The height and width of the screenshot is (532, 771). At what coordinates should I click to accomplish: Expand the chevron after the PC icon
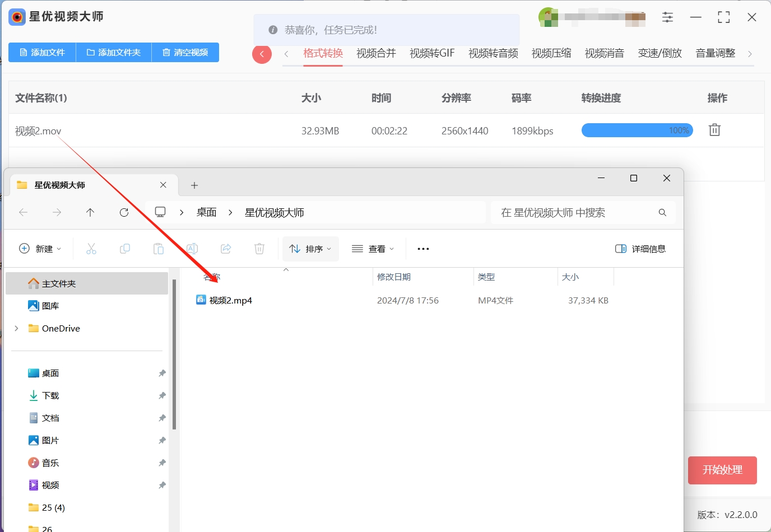click(182, 212)
